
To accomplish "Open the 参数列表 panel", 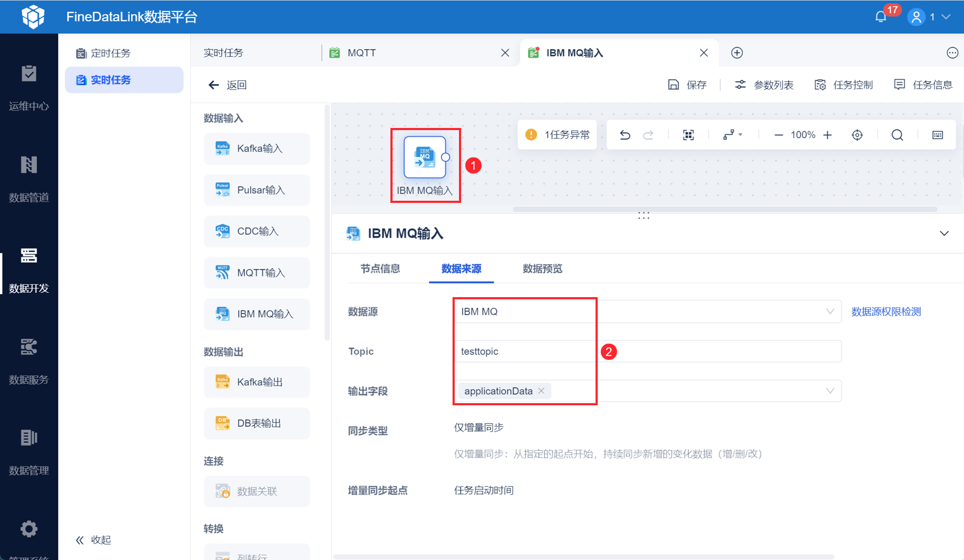I will pyautogui.click(x=764, y=85).
